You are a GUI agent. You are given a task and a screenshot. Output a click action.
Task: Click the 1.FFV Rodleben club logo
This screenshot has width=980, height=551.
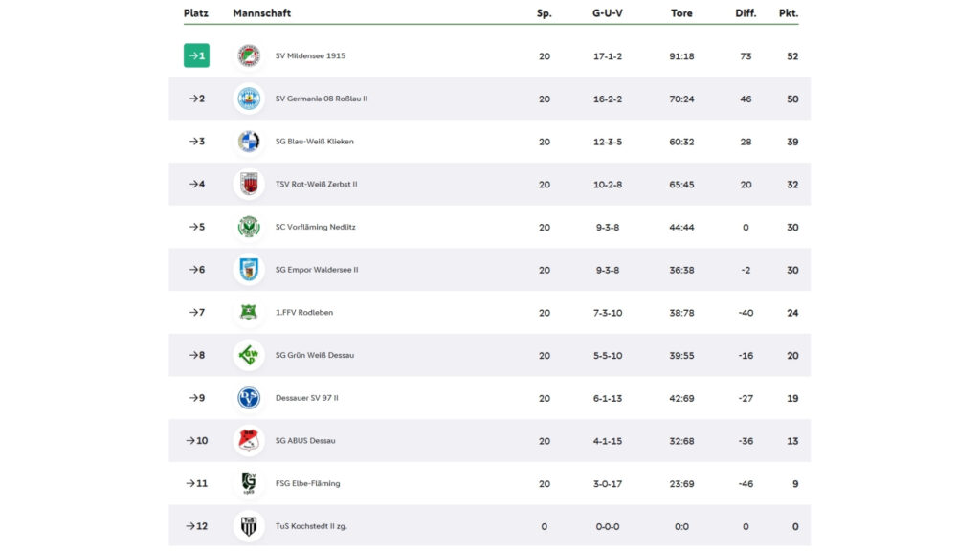(249, 313)
